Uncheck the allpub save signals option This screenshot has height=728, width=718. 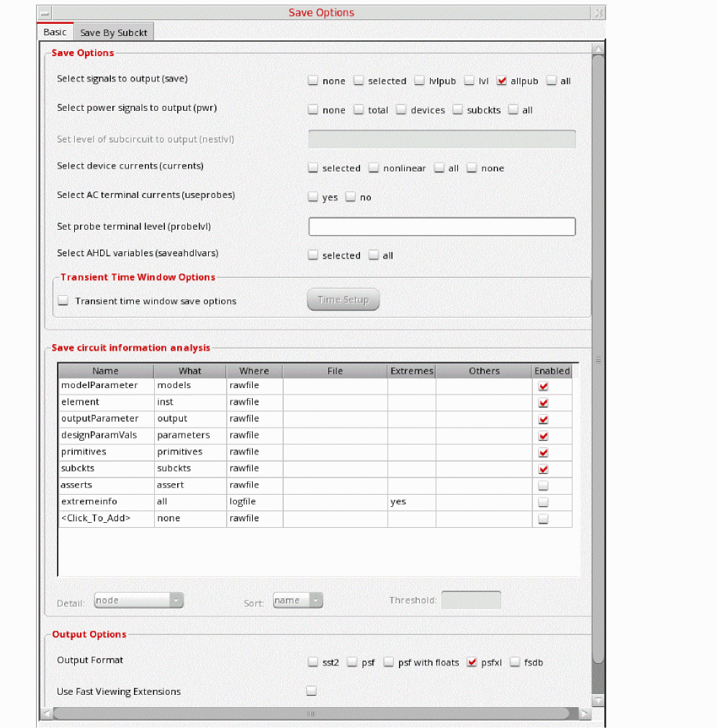pos(503,81)
